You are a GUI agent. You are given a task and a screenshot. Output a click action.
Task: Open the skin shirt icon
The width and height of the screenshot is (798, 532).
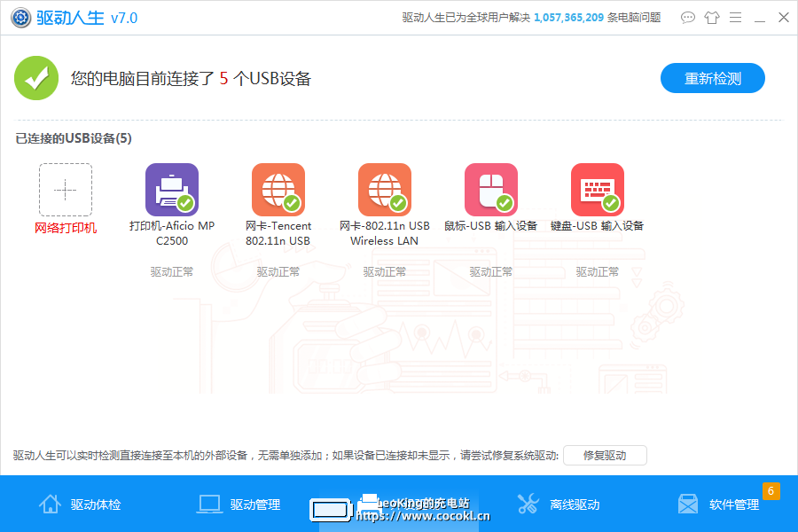pos(711,18)
